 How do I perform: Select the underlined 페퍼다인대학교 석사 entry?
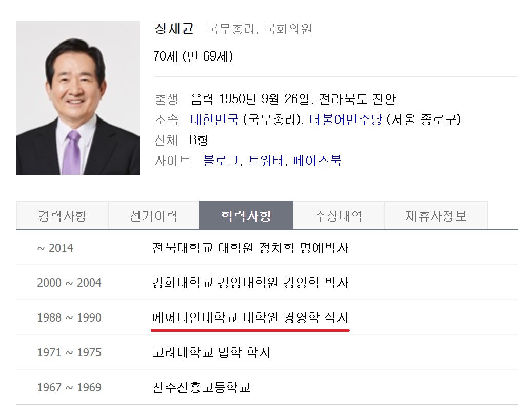(x=250, y=317)
